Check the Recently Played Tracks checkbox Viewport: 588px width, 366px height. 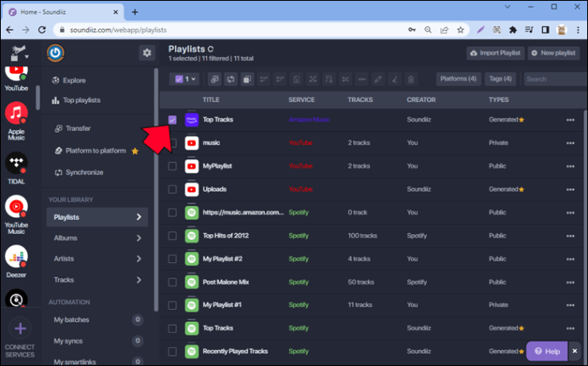click(x=172, y=352)
